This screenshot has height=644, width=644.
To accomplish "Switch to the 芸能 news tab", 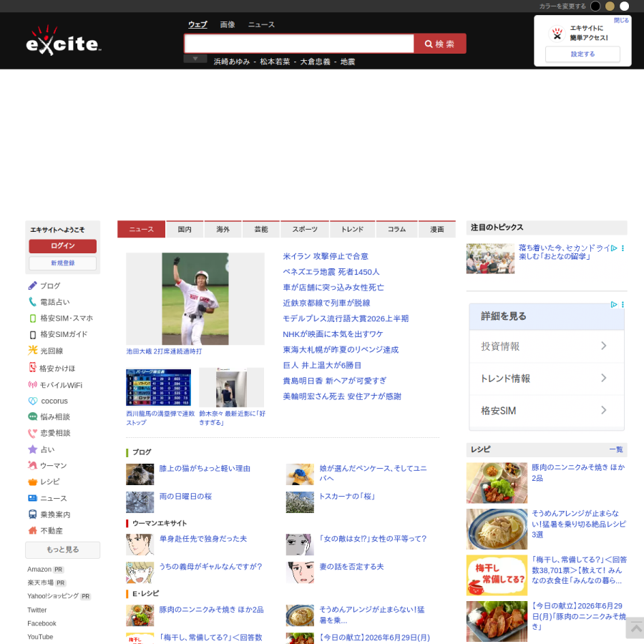I will click(260, 229).
